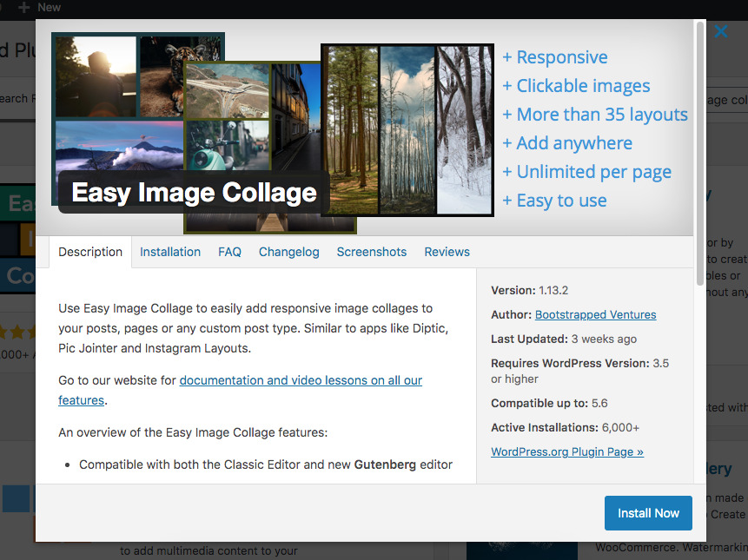Open the New menu in admin bar

click(x=49, y=7)
